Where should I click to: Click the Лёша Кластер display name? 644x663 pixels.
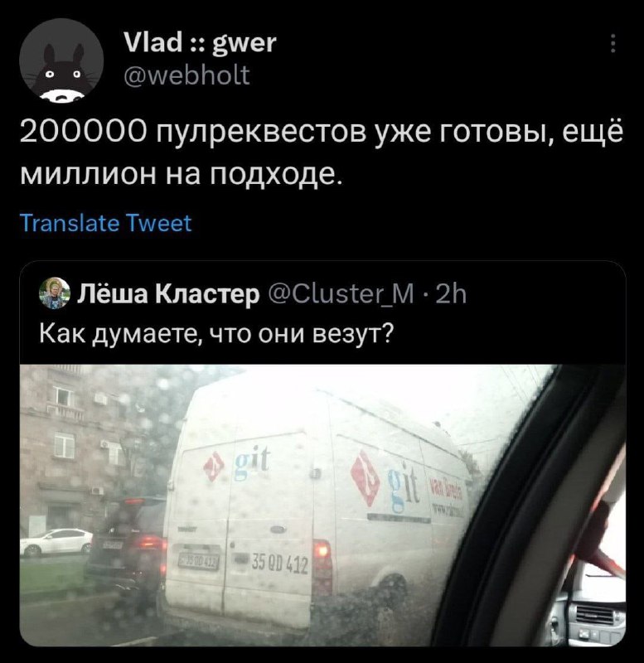pos(168,293)
